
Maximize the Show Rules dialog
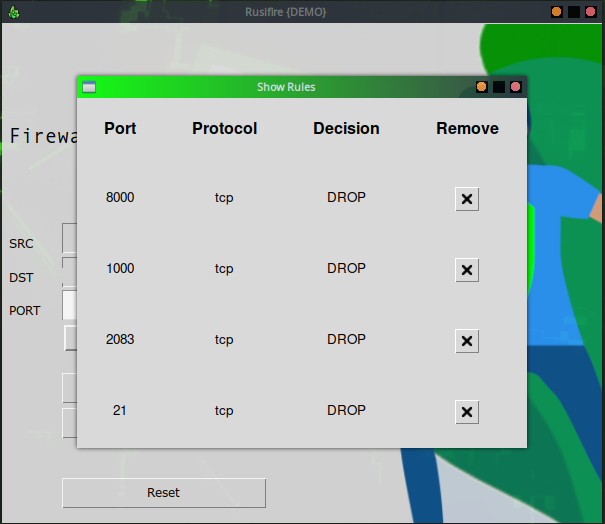point(499,87)
